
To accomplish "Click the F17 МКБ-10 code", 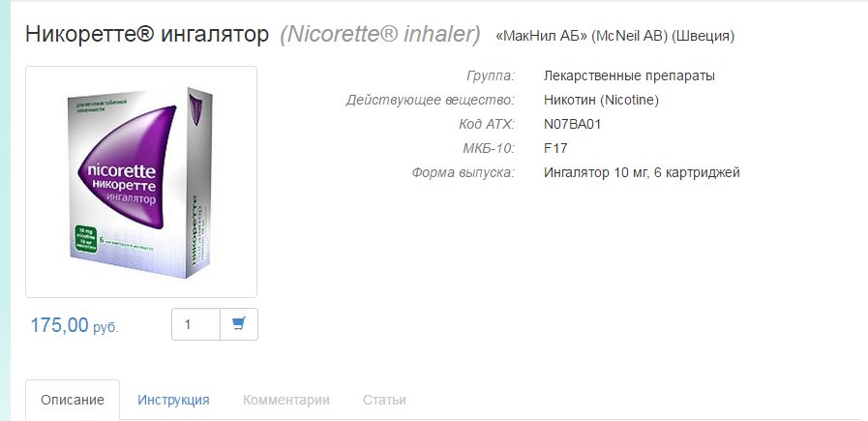I will tap(555, 148).
